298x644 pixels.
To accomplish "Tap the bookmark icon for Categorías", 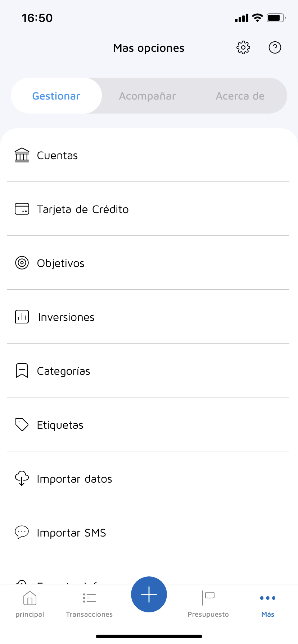I will [22, 371].
